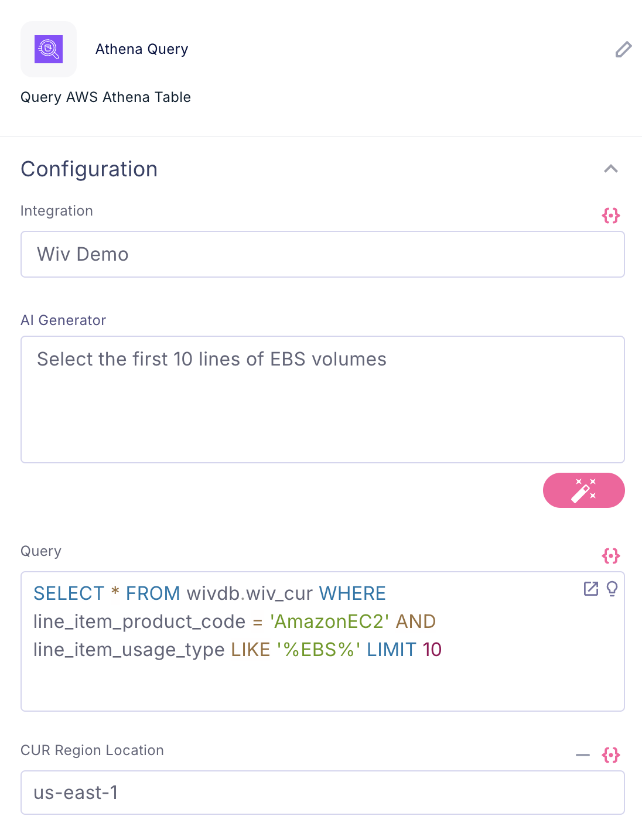Open the Wiv Demo integration dropdown
The width and height of the screenshot is (642, 840).
323,254
